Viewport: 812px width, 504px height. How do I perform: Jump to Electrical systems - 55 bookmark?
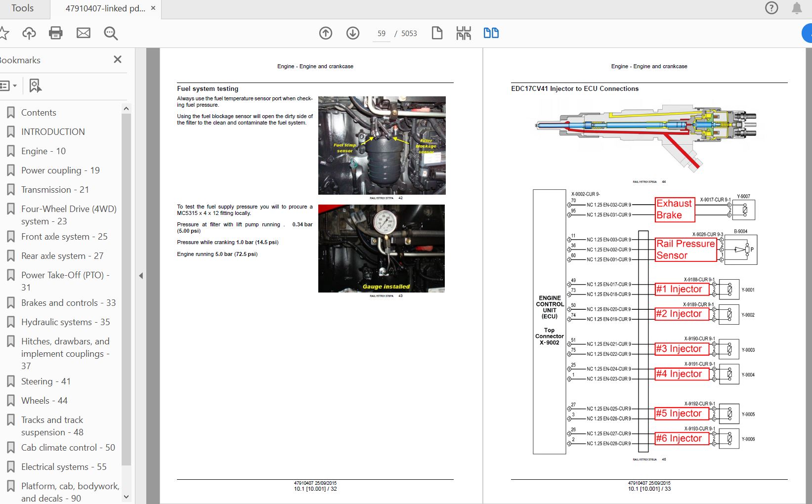tap(64, 467)
